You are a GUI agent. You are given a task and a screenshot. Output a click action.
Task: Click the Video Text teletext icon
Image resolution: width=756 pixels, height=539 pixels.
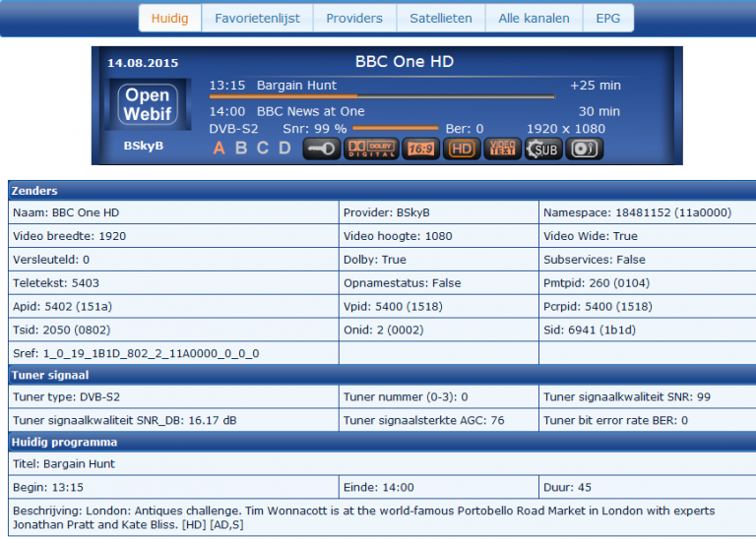pos(502,149)
